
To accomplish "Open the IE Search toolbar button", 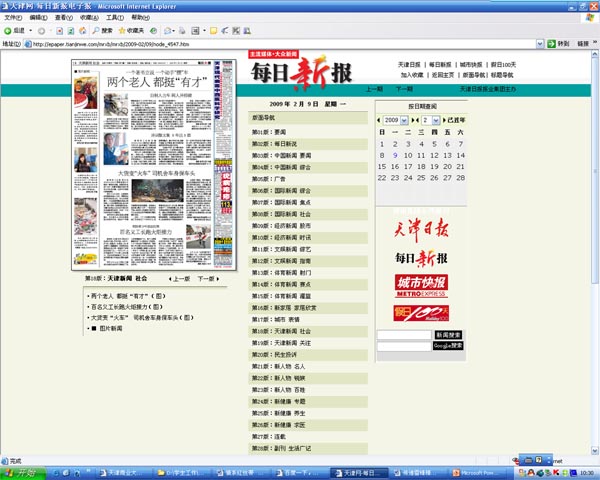I will (104, 30).
